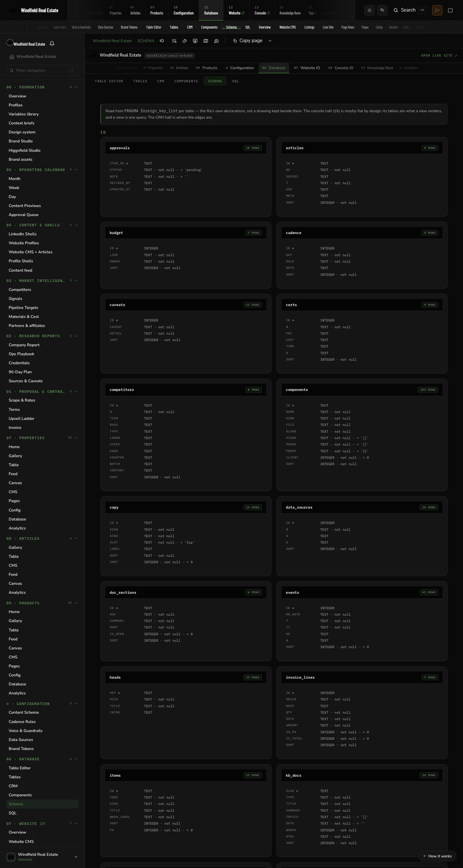Click the copy icon next to Copy page

[x=235, y=41]
